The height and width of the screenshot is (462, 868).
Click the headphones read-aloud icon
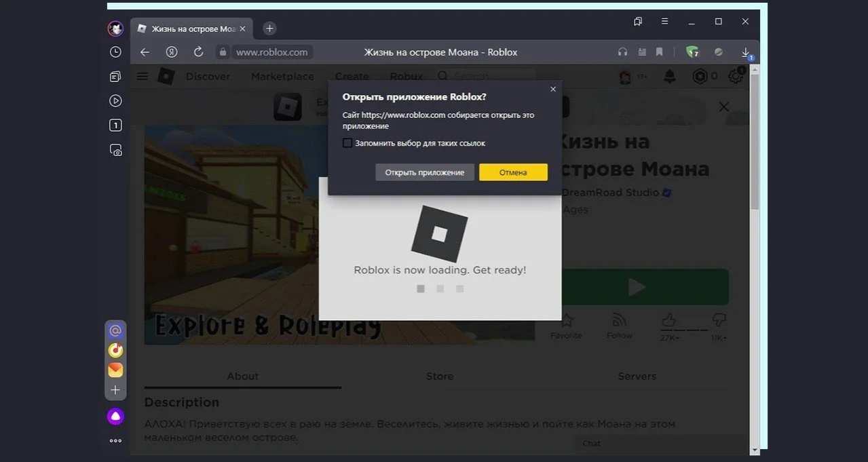point(622,52)
